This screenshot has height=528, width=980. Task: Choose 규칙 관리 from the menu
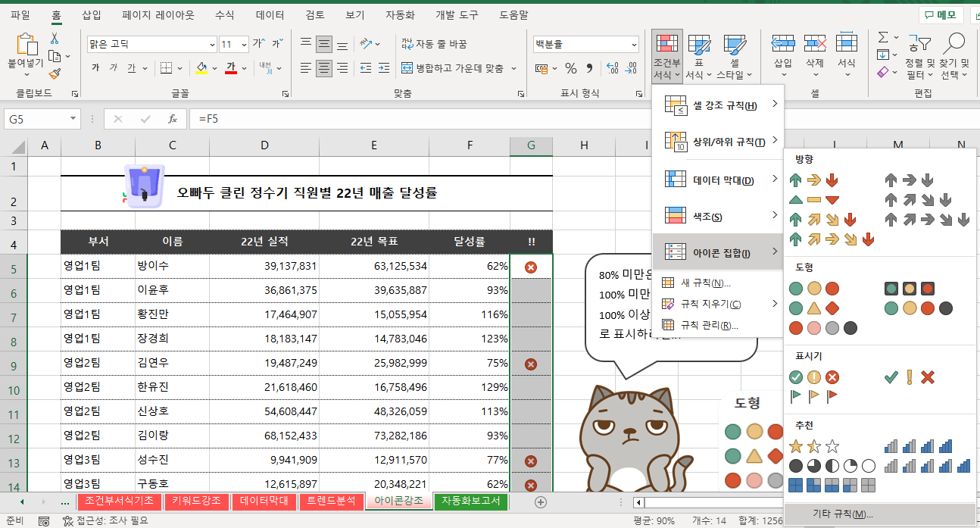[718, 326]
